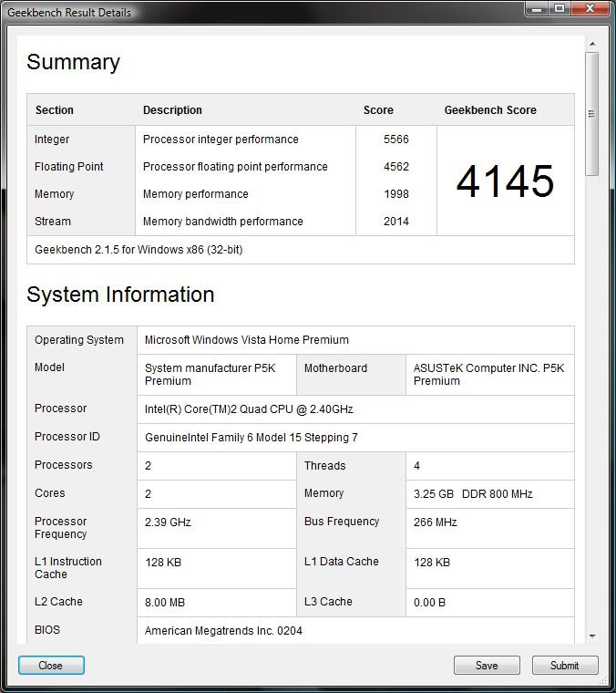Click the Description column header

tap(172, 110)
